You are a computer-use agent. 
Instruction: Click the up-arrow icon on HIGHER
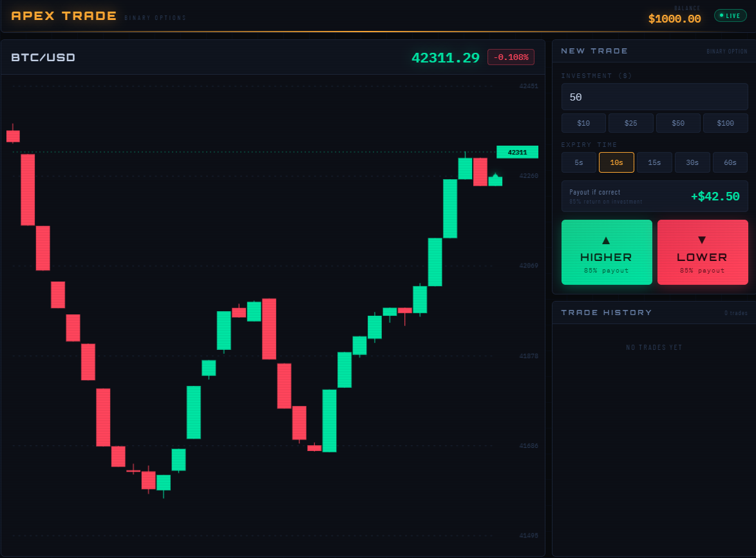pos(606,240)
